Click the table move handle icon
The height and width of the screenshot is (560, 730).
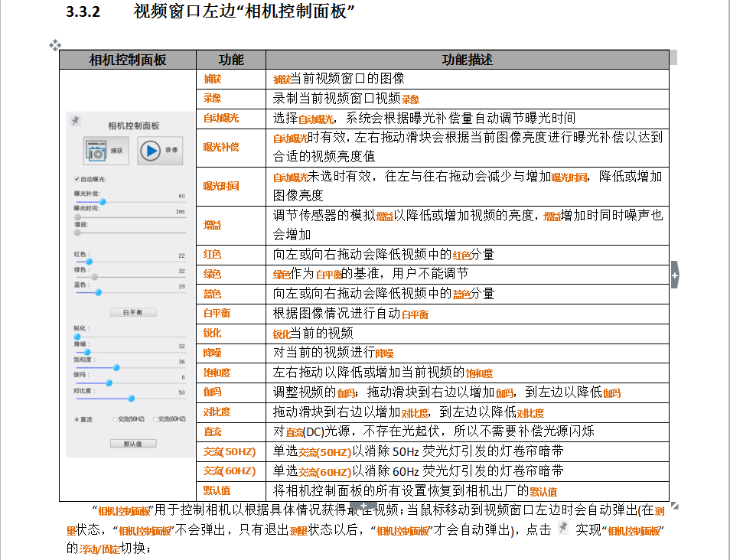55,45
